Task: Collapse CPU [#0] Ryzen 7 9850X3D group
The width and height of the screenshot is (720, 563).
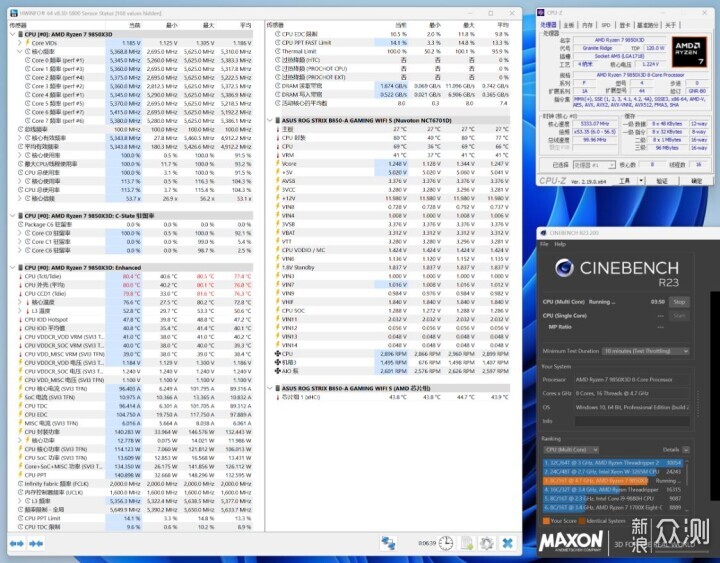Action: tap(12, 34)
